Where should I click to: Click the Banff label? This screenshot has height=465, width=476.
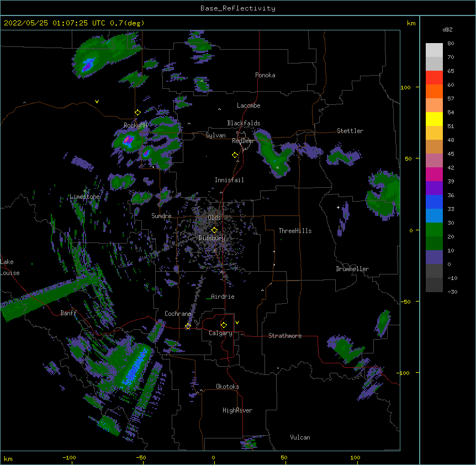point(68,313)
